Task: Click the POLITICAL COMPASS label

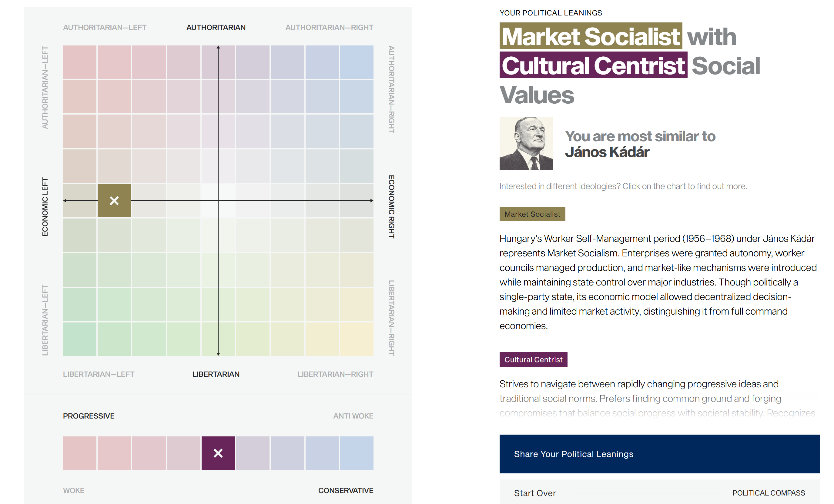Action: [768, 493]
